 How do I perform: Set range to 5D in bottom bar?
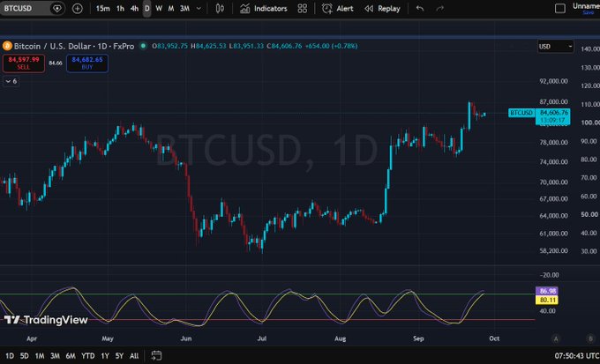(x=24, y=356)
